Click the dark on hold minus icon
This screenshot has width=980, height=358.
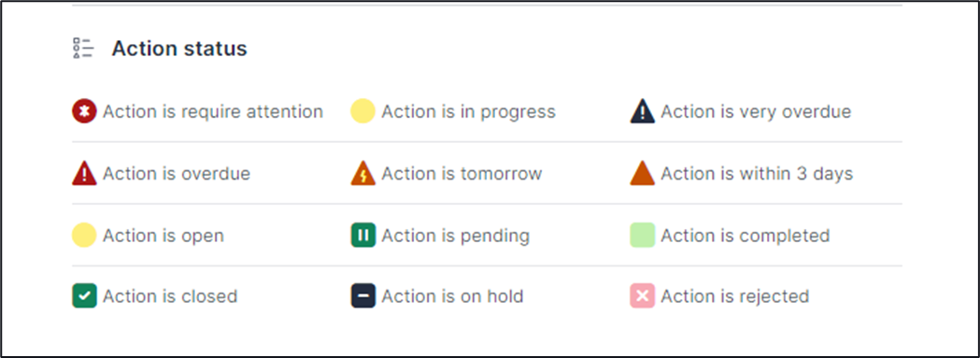[x=363, y=296]
